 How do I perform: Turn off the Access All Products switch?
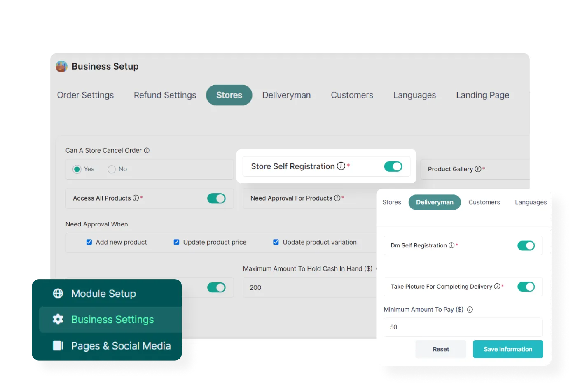[x=216, y=198]
